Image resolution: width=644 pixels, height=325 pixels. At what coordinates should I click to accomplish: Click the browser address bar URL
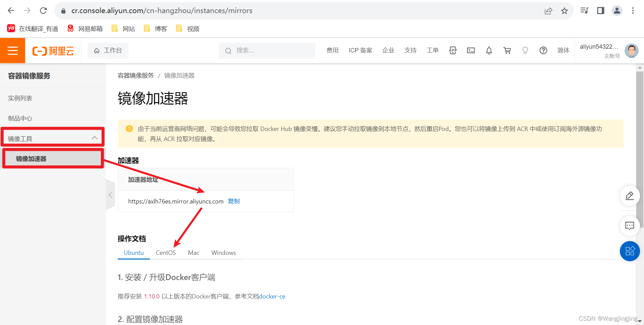(x=162, y=11)
